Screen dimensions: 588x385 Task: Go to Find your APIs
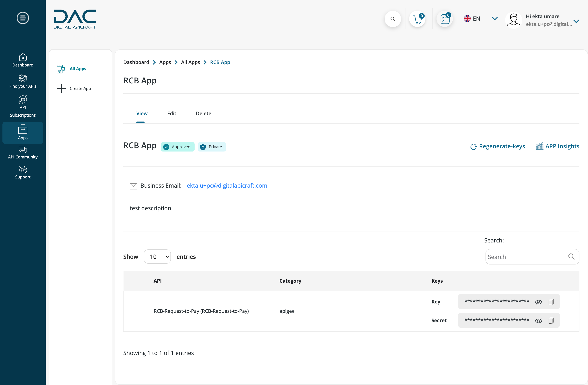pyautogui.click(x=23, y=81)
